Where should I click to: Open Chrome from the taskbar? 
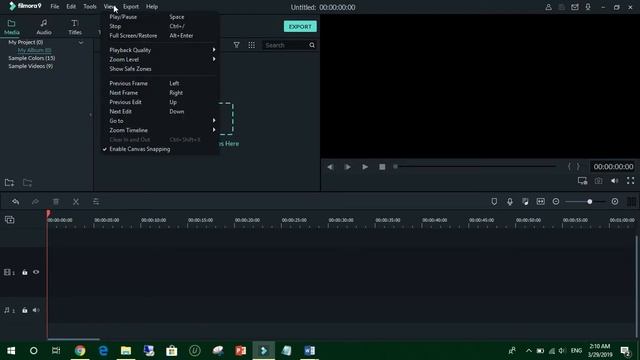pos(80,351)
